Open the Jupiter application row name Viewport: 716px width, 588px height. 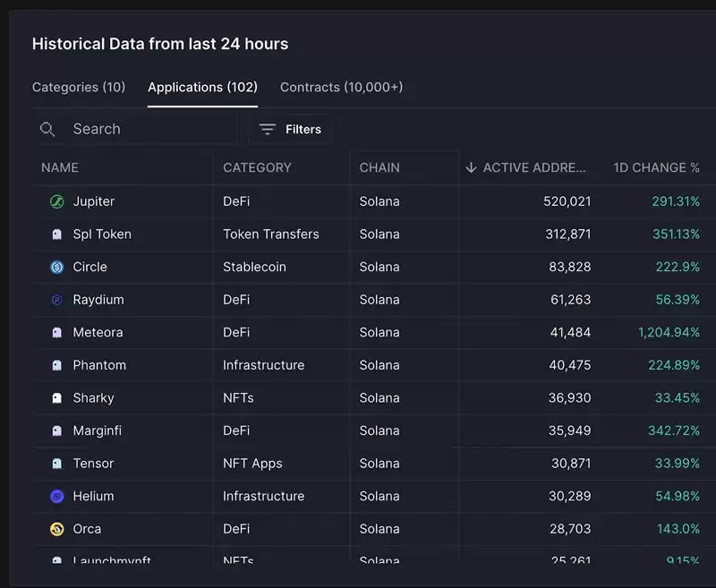click(94, 201)
